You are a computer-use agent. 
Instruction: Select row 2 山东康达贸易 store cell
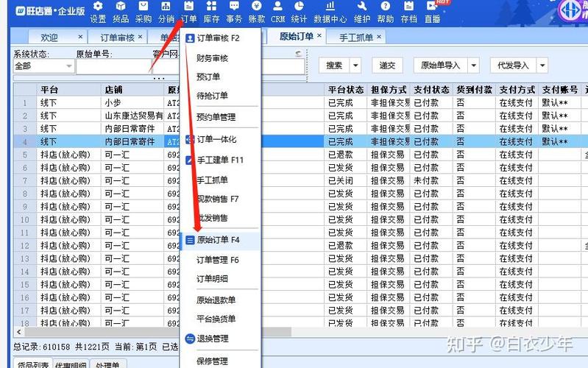[132, 116]
